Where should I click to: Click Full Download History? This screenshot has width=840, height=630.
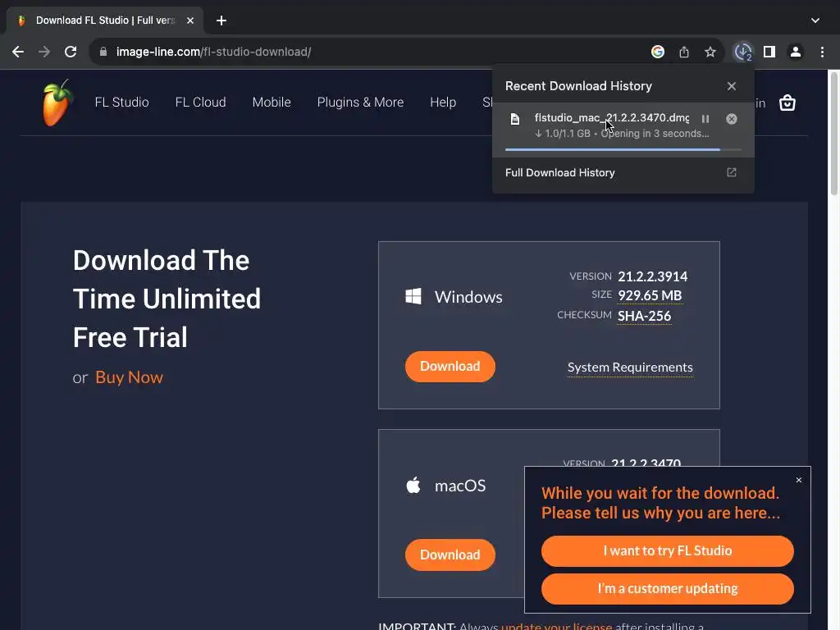point(559,172)
